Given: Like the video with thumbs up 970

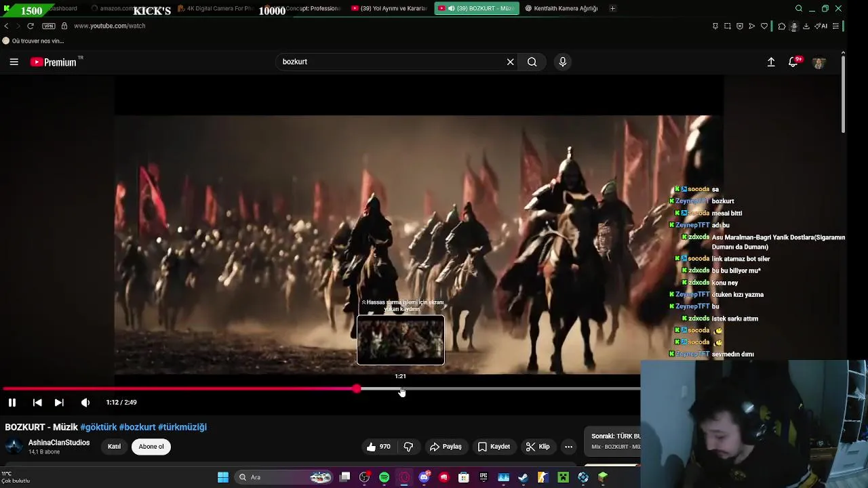Looking at the screenshot, I should click(378, 447).
